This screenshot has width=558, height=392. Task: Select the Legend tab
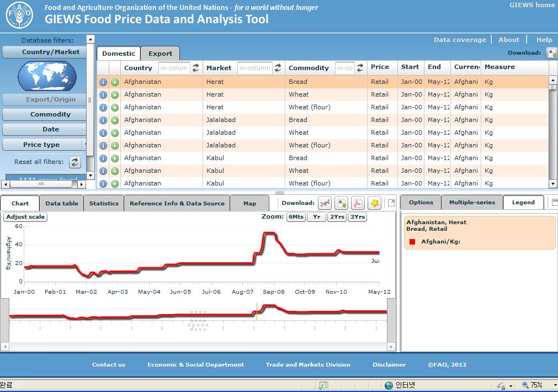click(x=523, y=202)
